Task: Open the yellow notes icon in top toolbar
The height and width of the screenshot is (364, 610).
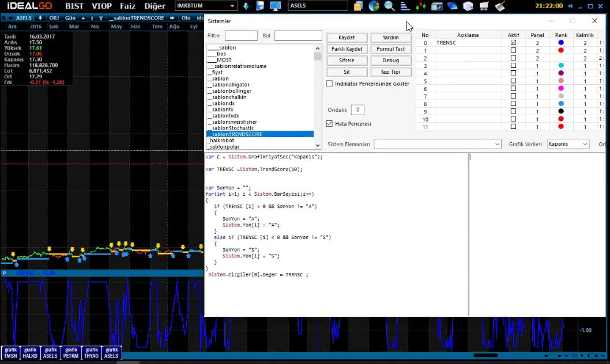Action: 358,6
